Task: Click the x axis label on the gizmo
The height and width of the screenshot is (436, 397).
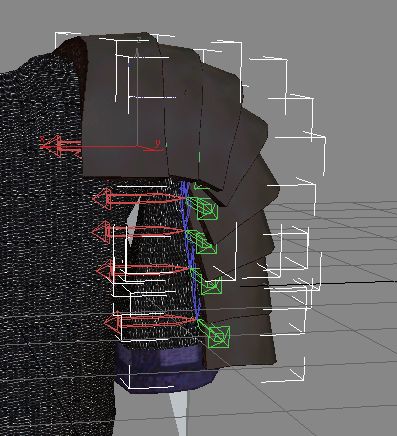Action: click(x=42, y=138)
